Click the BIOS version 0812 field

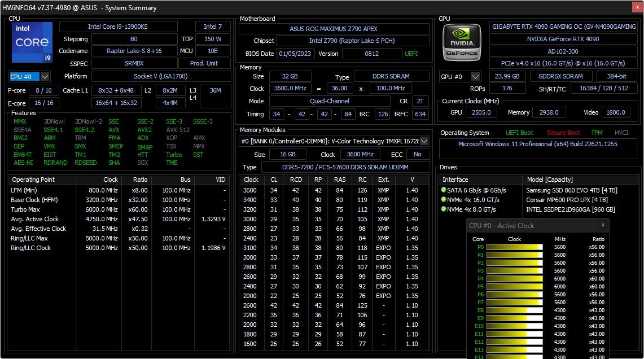coord(372,54)
